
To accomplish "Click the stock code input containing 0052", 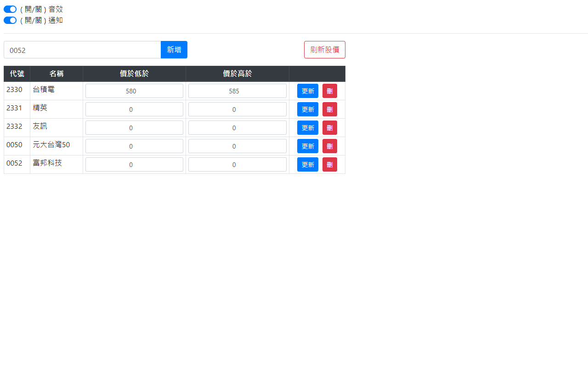I will click(x=83, y=49).
